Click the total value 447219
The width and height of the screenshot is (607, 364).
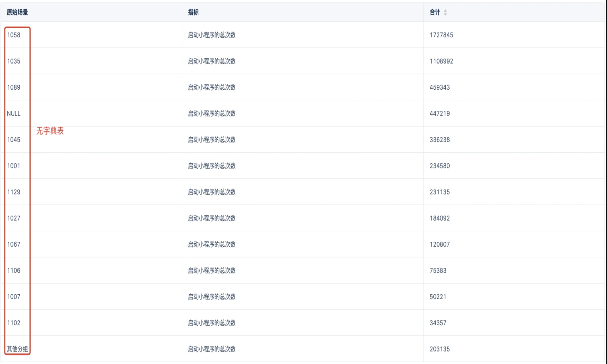pos(440,114)
